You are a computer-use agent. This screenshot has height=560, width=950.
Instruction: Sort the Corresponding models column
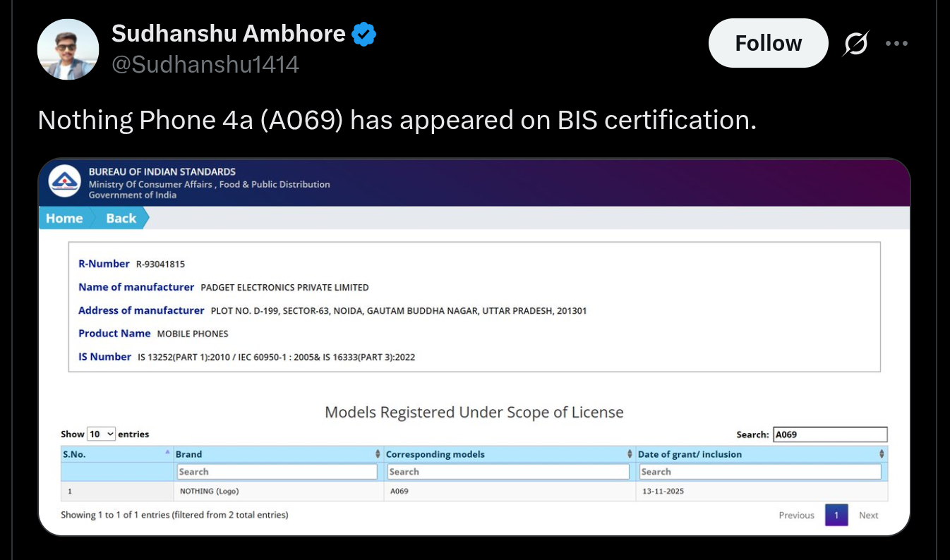[627, 454]
